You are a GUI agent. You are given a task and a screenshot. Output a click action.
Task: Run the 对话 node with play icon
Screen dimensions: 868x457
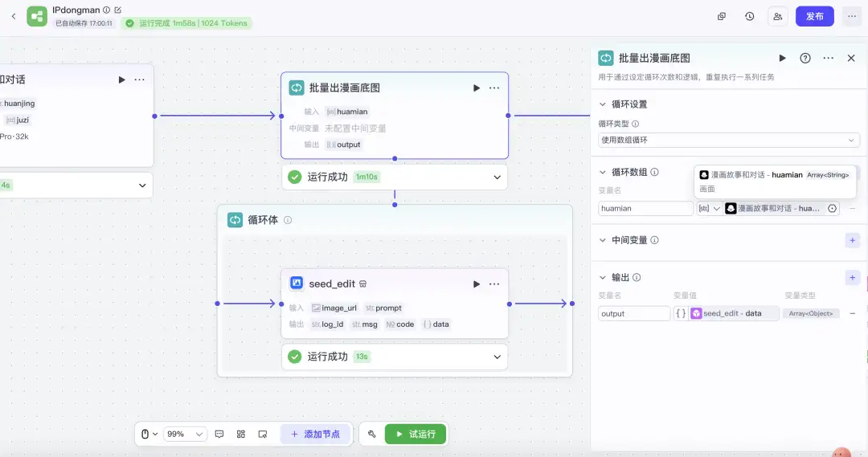click(122, 80)
